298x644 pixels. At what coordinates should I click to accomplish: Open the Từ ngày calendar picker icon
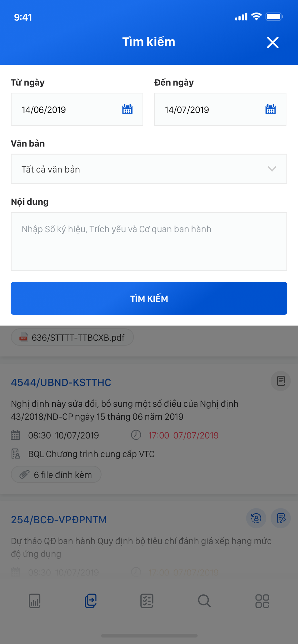pyautogui.click(x=127, y=109)
